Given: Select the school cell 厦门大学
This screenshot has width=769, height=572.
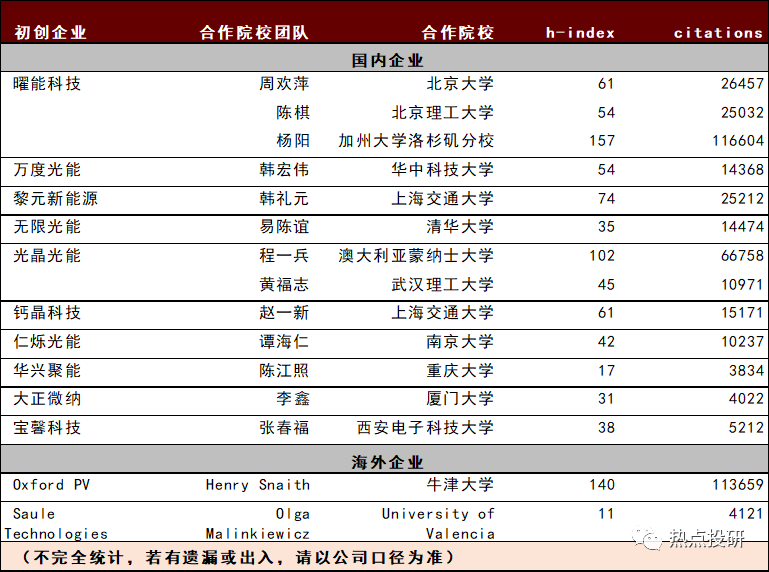Looking at the screenshot, I should click(460, 398).
